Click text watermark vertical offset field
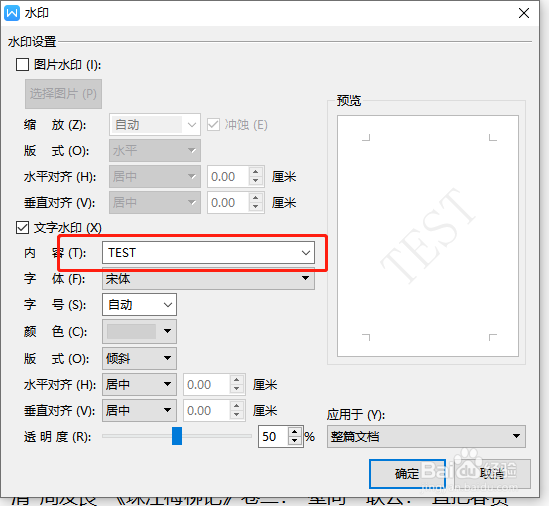549x506 pixels. tap(207, 410)
